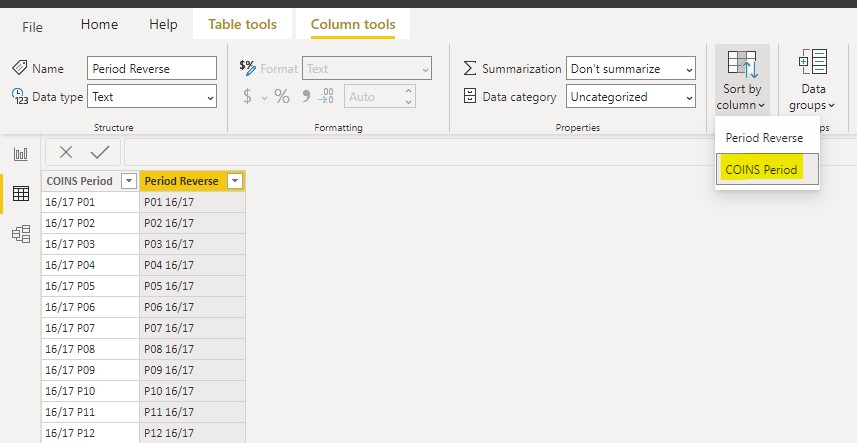The height and width of the screenshot is (443, 857).
Task: Click the Data type clock icon
Action: coord(20,96)
